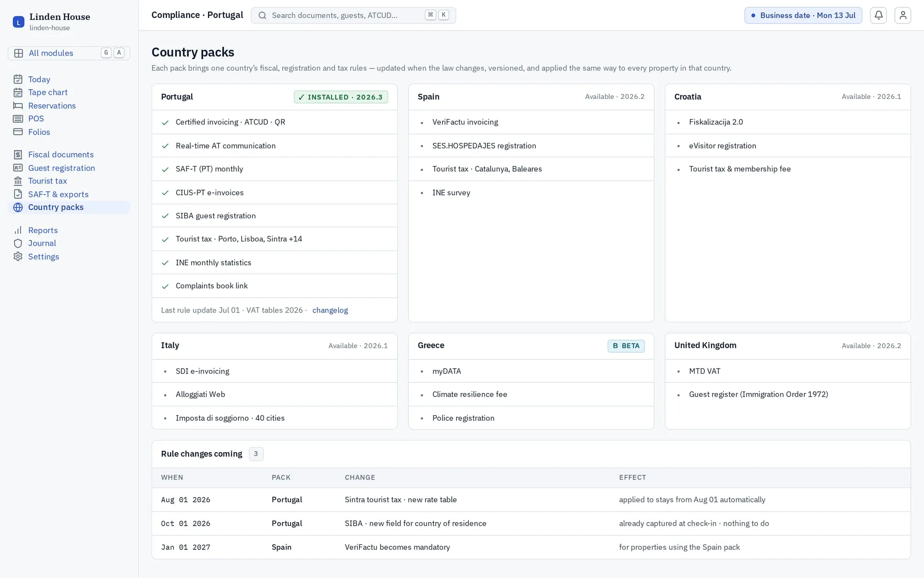The height and width of the screenshot is (578, 924).
Task: Select the Croatia pack title
Action: (x=687, y=97)
